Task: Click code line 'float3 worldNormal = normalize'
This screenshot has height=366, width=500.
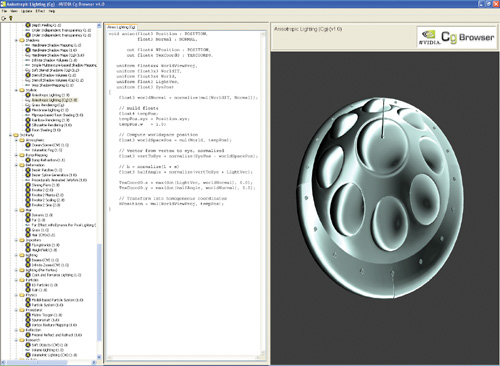Action: (x=188, y=97)
